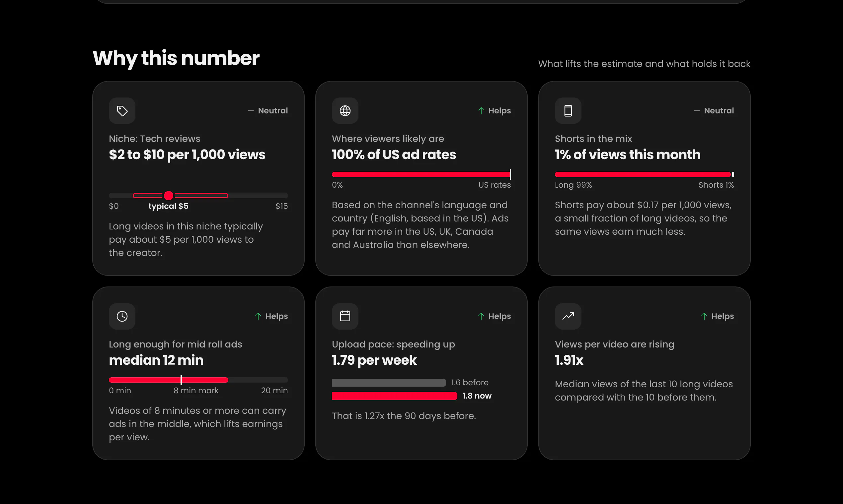The image size is (843, 504).
Task: Click the trending arrow icon on views card
Action: [568, 316]
